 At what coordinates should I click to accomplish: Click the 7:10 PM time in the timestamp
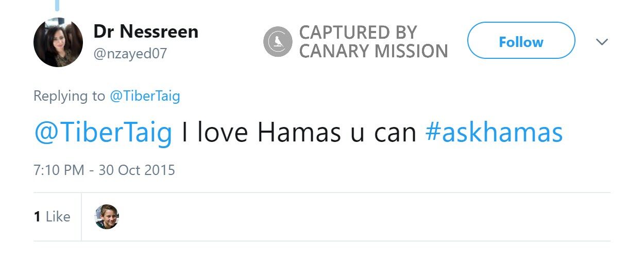click(x=59, y=170)
